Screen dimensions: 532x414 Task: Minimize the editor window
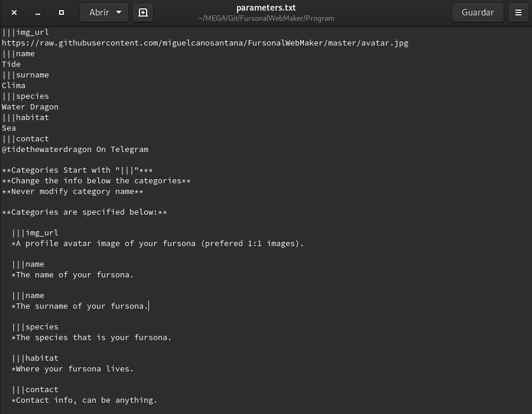(x=38, y=12)
